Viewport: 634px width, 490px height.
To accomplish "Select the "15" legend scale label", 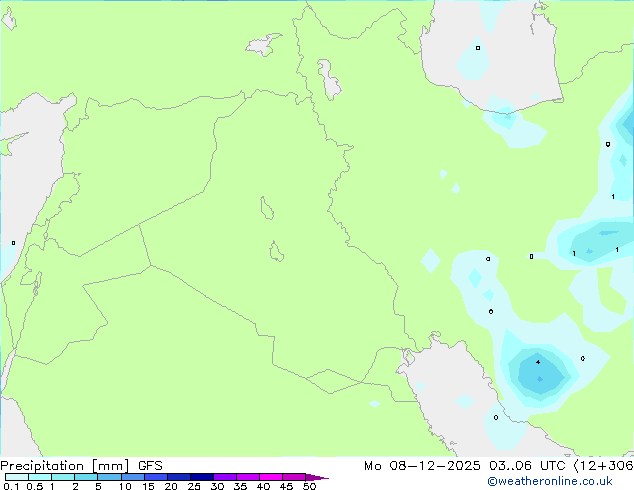I will coord(148,486).
